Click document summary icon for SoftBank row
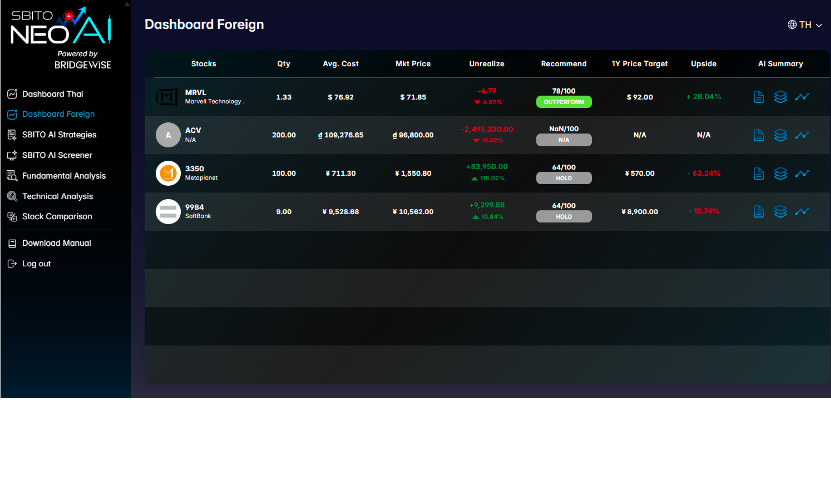Viewport: 831px width, 504px height. pyautogui.click(x=758, y=212)
